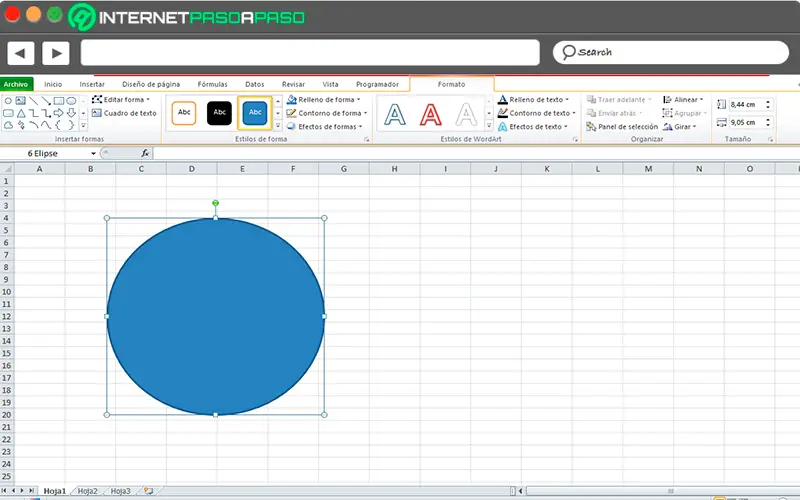Image resolution: width=800 pixels, height=500 pixels.
Task: Expand the Contorno de forma dropdown
Action: tap(328, 113)
